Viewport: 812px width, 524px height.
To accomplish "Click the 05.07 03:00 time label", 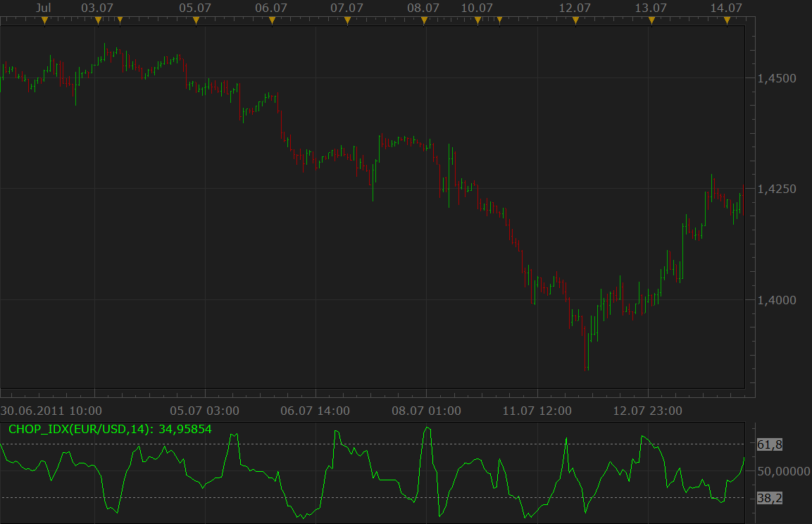I will tap(204, 411).
